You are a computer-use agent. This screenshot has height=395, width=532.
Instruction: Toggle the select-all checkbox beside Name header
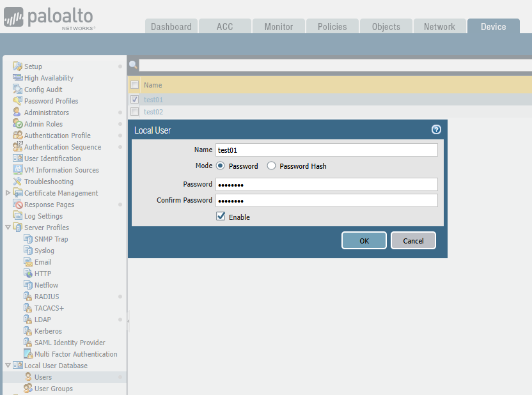135,85
